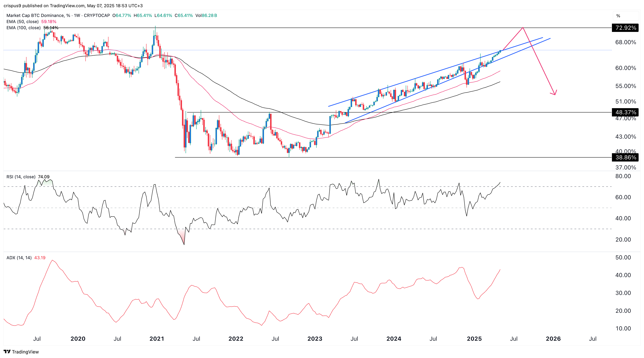Select the EMA (100, close) indicator label
644x358 pixels.
coord(24,28)
